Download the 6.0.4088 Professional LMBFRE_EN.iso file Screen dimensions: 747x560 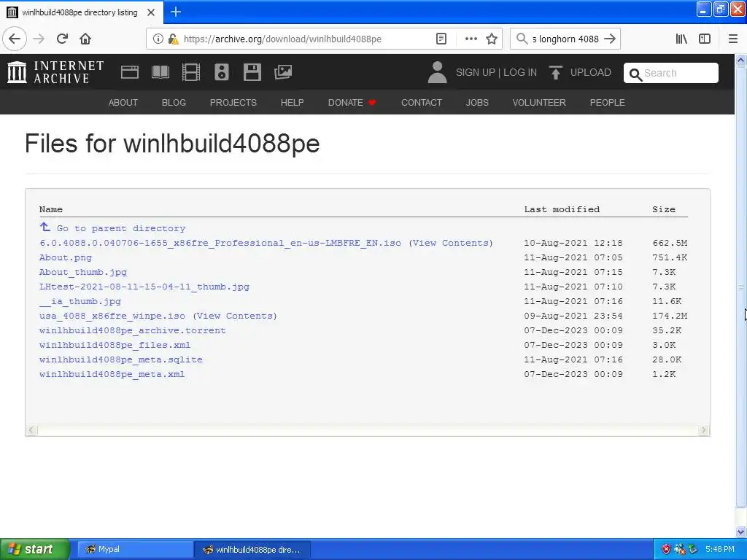coord(220,243)
